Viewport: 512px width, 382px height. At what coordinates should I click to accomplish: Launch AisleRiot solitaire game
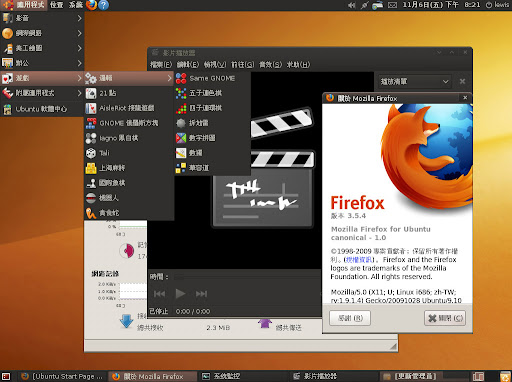[129, 108]
